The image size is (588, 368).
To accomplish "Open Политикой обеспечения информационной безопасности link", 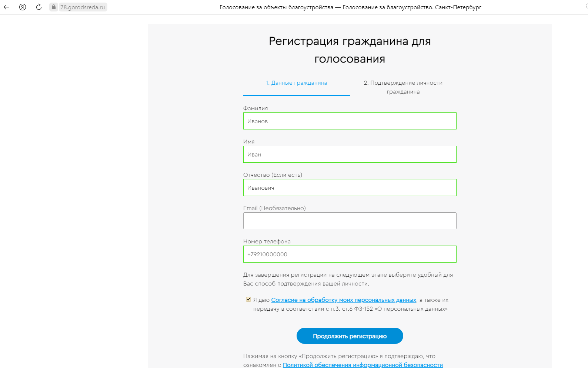I will click(363, 365).
